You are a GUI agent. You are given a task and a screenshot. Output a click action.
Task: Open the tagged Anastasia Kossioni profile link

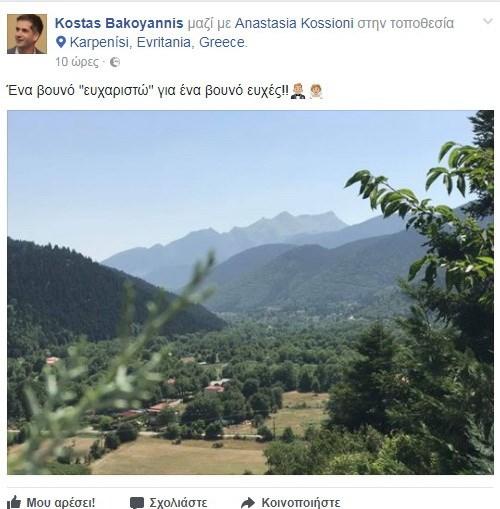pyautogui.click(x=294, y=23)
